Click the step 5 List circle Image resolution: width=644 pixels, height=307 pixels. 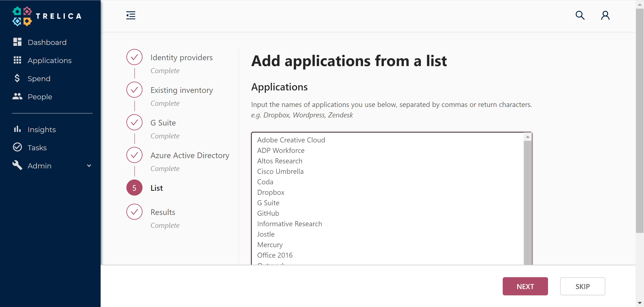(134, 188)
